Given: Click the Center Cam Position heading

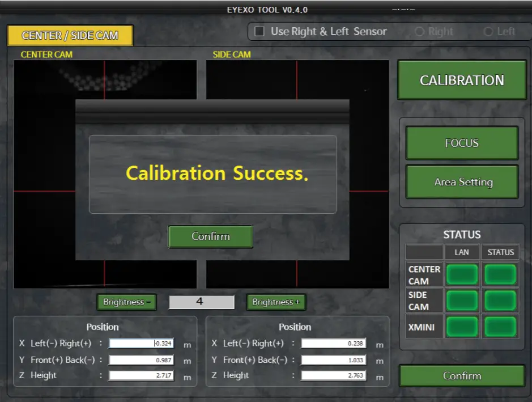Looking at the screenshot, I should pos(103,327).
